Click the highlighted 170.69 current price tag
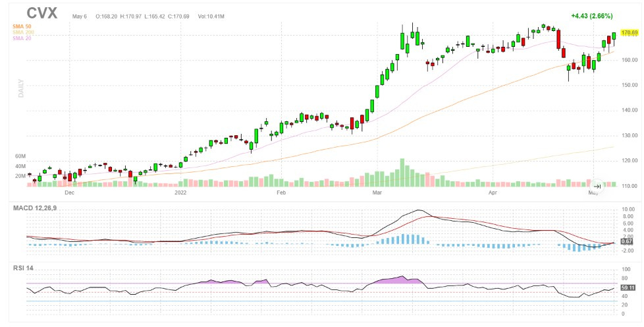Image resolution: width=644 pixels, height=327 pixels. coord(630,32)
